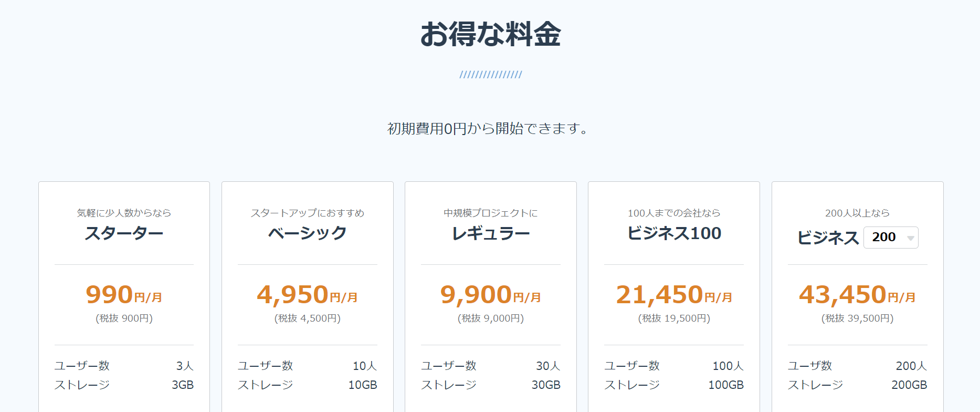Click the 初期費用0円から開始できます subtitle text
Screen dimensions: 980x412
(487, 129)
